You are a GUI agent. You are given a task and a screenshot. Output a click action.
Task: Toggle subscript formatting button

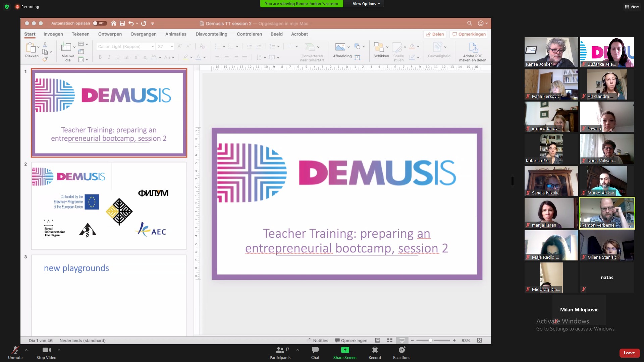point(145,57)
